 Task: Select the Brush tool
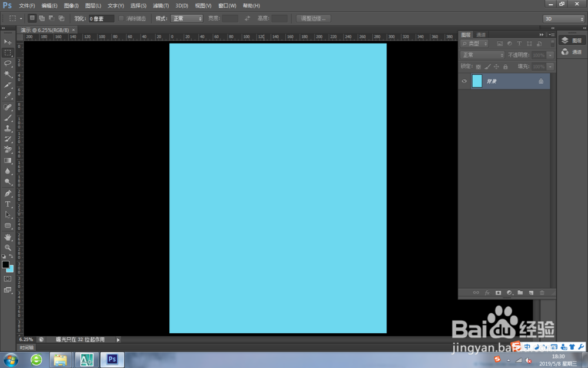pos(8,118)
